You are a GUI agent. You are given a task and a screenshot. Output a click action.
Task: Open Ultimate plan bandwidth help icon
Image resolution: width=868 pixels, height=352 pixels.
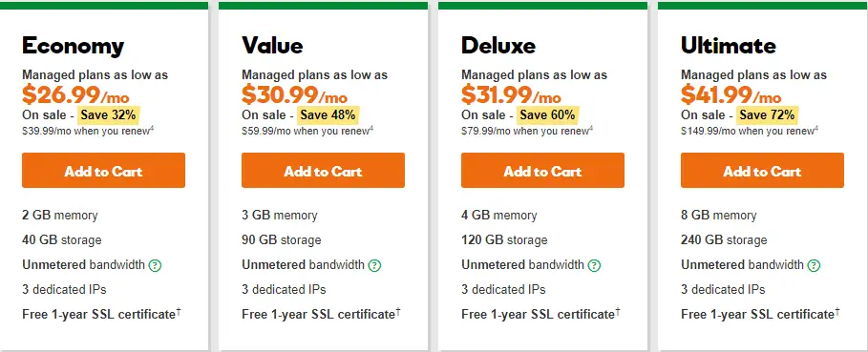pyautogui.click(x=814, y=265)
